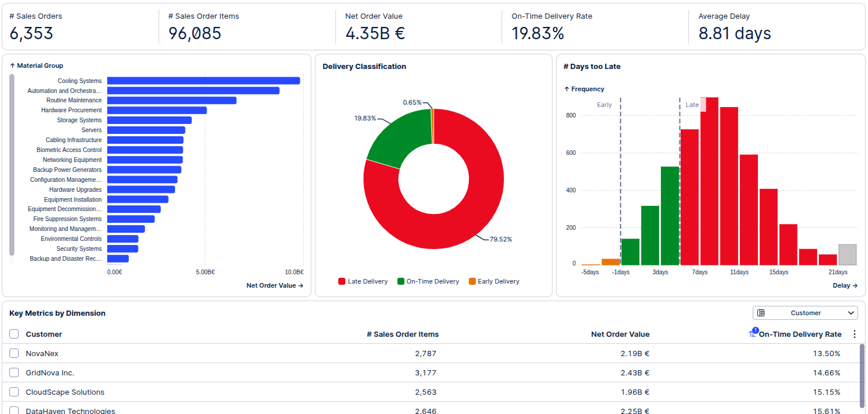Check the GridNova Inc. row checkbox

(x=14, y=372)
